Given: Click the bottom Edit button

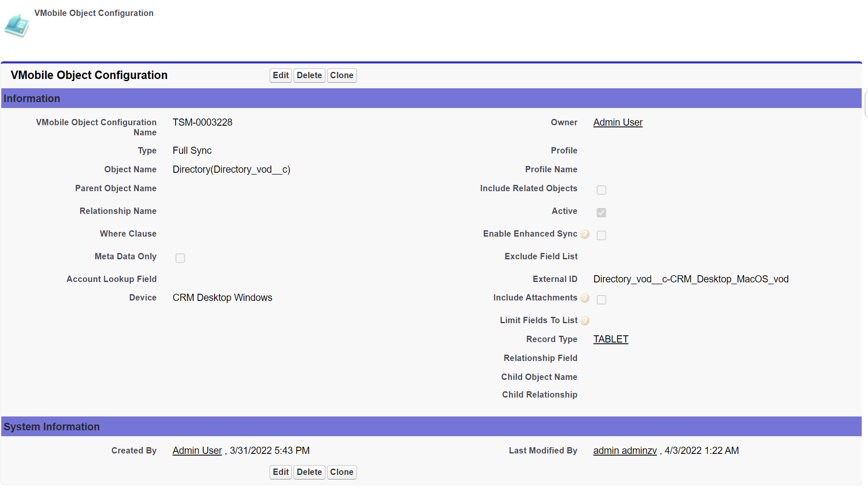Looking at the screenshot, I should [x=281, y=472].
